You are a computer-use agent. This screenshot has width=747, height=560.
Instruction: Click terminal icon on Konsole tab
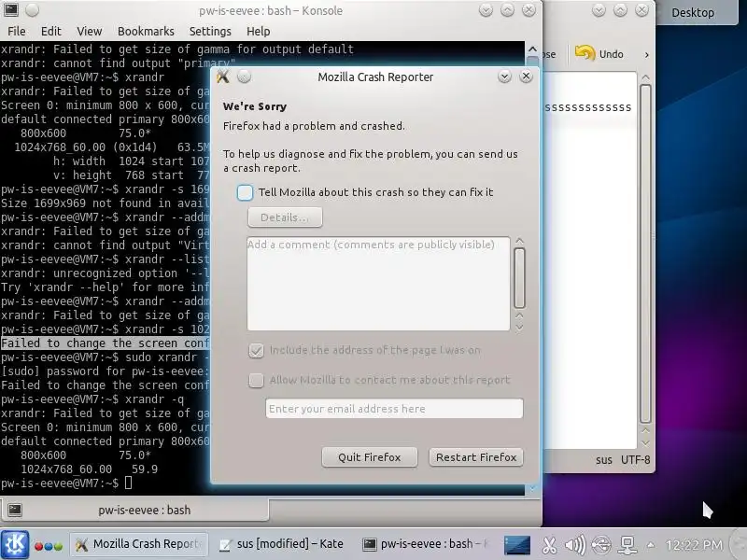pyautogui.click(x=15, y=510)
